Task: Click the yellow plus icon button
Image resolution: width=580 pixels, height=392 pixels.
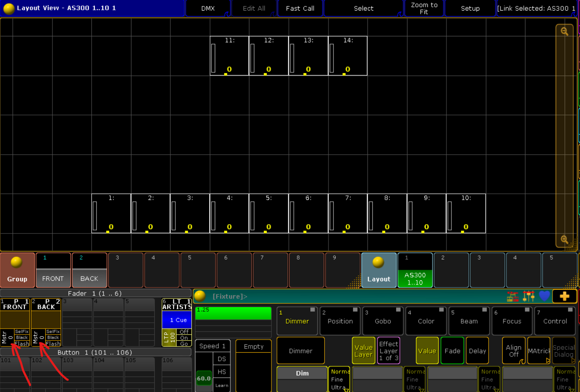Action: [564, 296]
